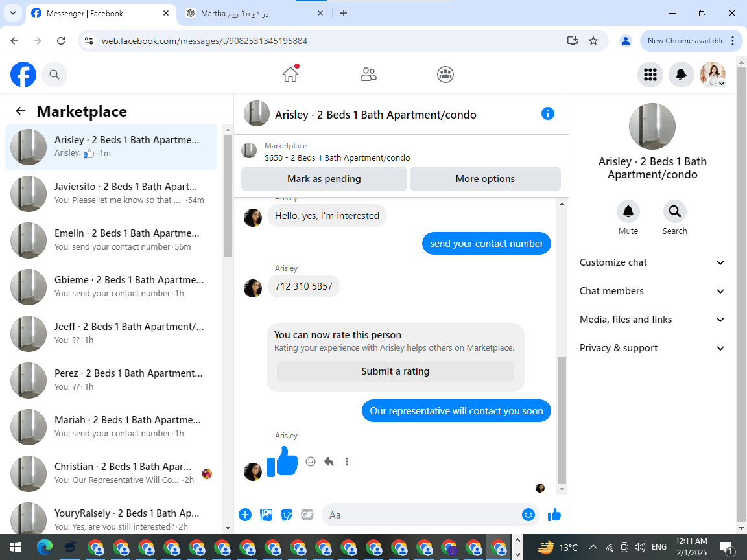Viewport: 747px width, 560px height.
Task: View site information icon in address bar
Action: (89, 41)
